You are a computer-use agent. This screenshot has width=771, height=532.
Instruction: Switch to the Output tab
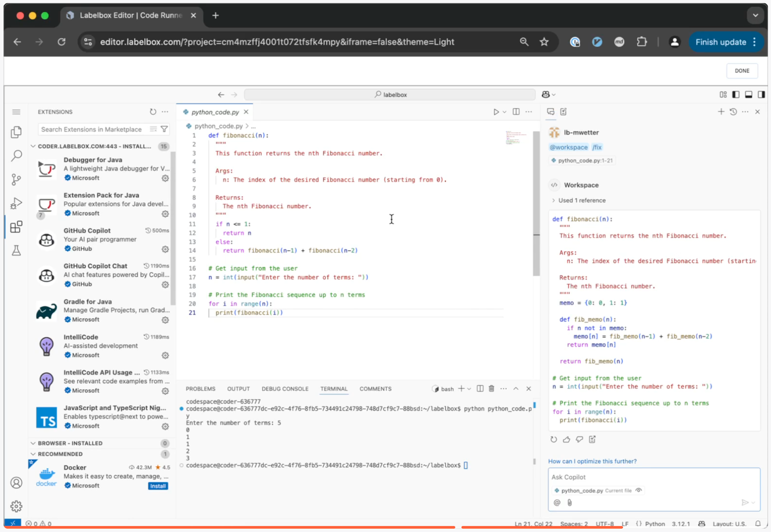pos(239,389)
